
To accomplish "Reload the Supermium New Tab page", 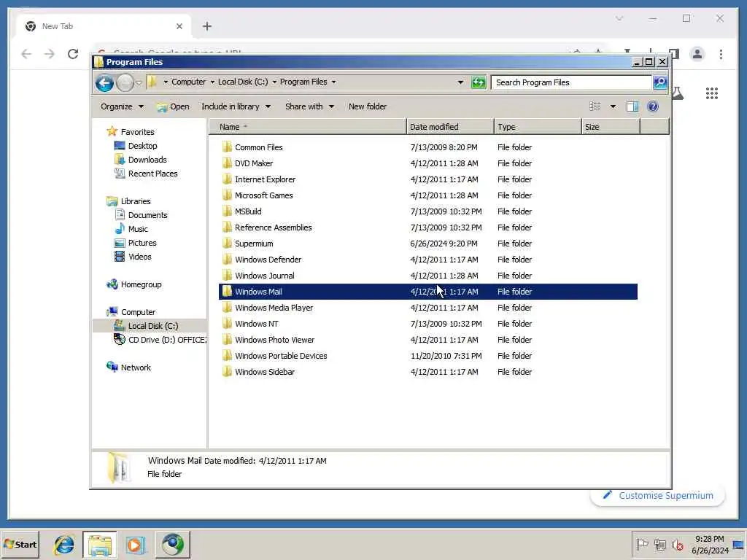I will click(73, 54).
